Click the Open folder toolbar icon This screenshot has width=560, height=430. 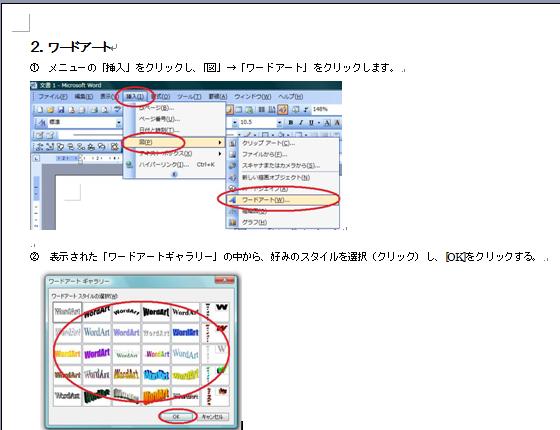[x=50, y=109]
